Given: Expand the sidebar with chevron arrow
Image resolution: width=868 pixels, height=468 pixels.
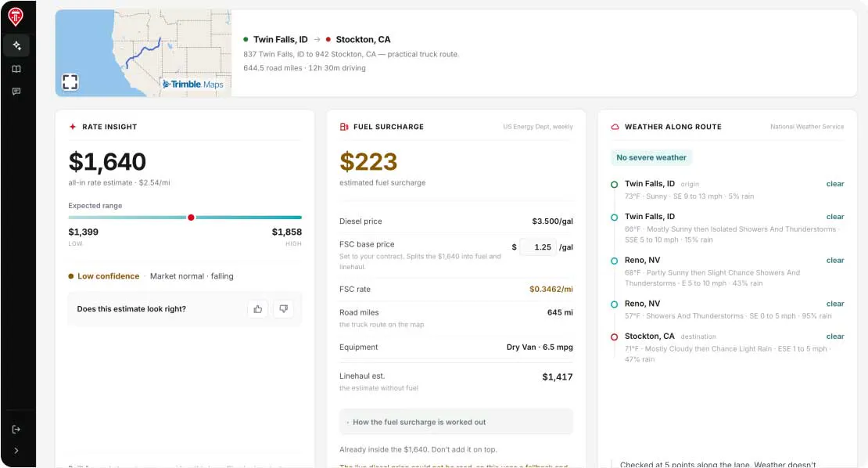Looking at the screenshot, I should pos(16,451).
